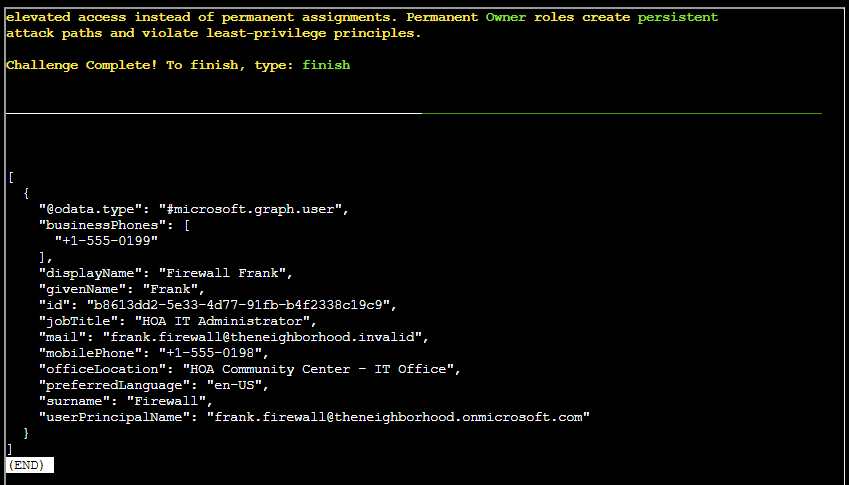Click the highlighted "Owner" word

[x=506, y=17]
